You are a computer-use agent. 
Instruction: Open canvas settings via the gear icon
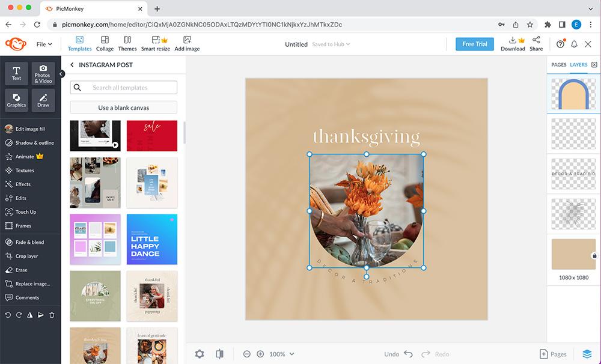pyautogui.click(x=199, y=354)
